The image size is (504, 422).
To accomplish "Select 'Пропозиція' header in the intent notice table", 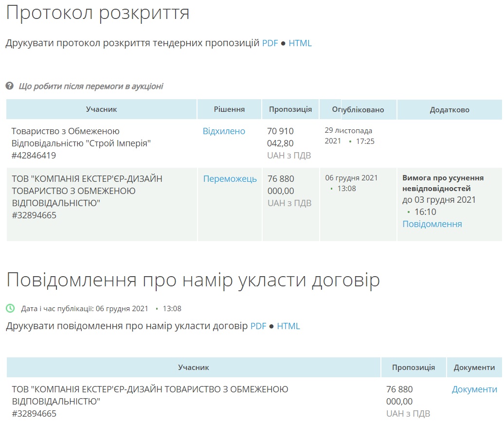I will coord(414,368).
